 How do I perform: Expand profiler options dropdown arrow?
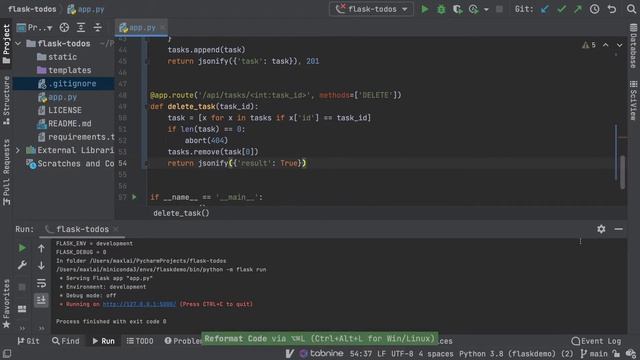486,9
